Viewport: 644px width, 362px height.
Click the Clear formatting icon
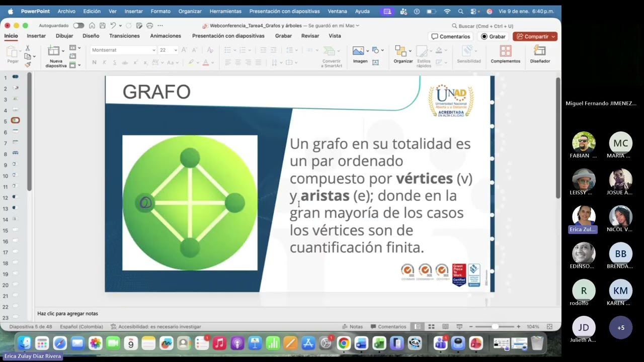pyautogui.click(x=210, y=50)
